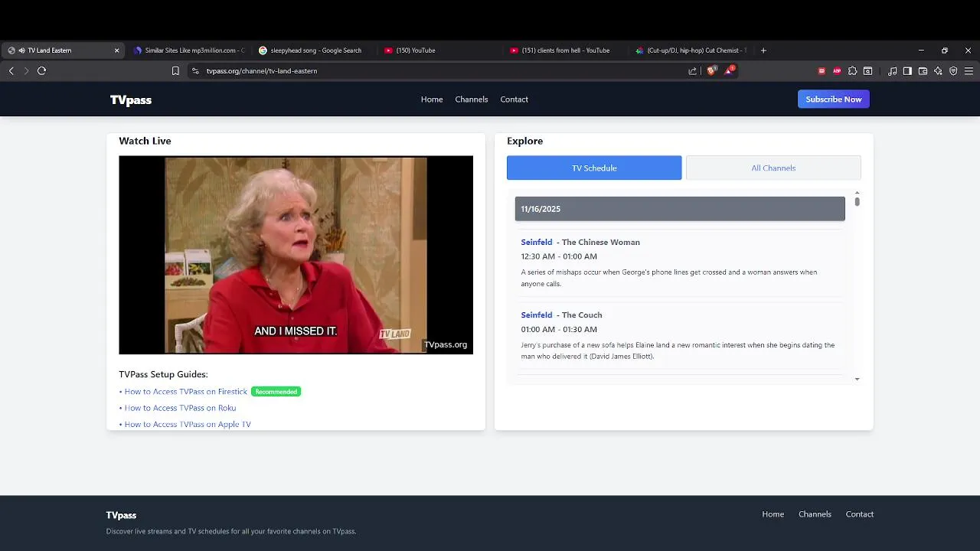Switch to the (150) YouTube tab
The width and height of the screenshot is (980, 551).
coord(439,51)
